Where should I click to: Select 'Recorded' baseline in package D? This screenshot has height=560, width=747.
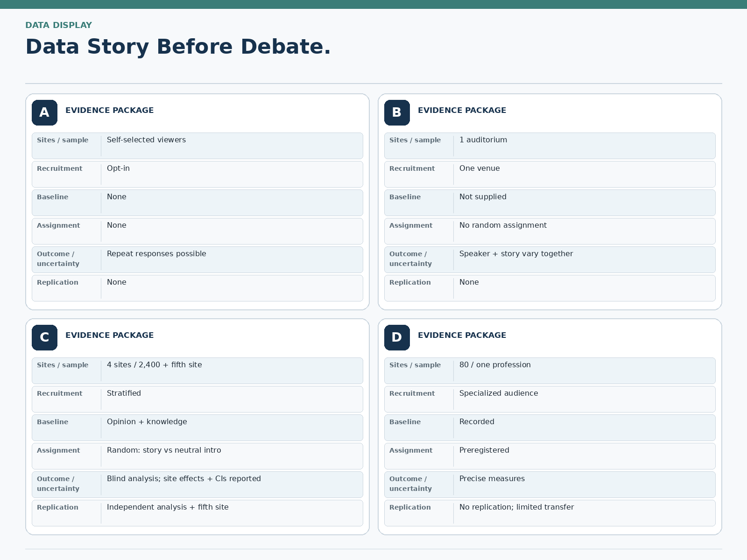coord(477,422)
